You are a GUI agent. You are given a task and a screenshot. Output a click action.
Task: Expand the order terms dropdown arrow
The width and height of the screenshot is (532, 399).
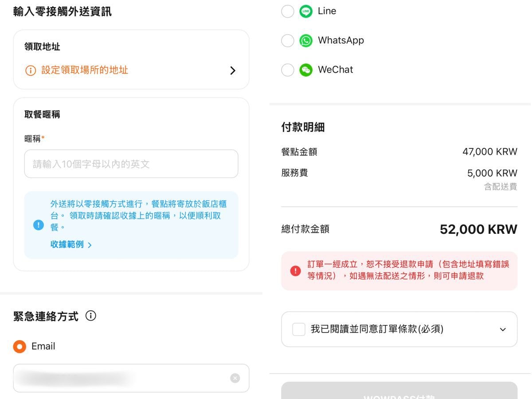[x=503, y=329]
